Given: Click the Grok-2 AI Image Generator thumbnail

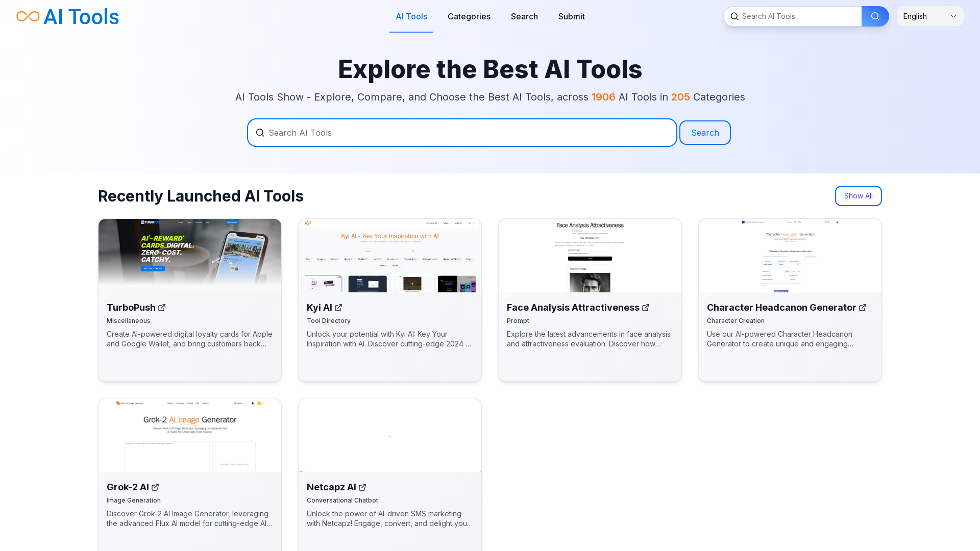Looking at the screenshot, I should [x=190, y=435].
